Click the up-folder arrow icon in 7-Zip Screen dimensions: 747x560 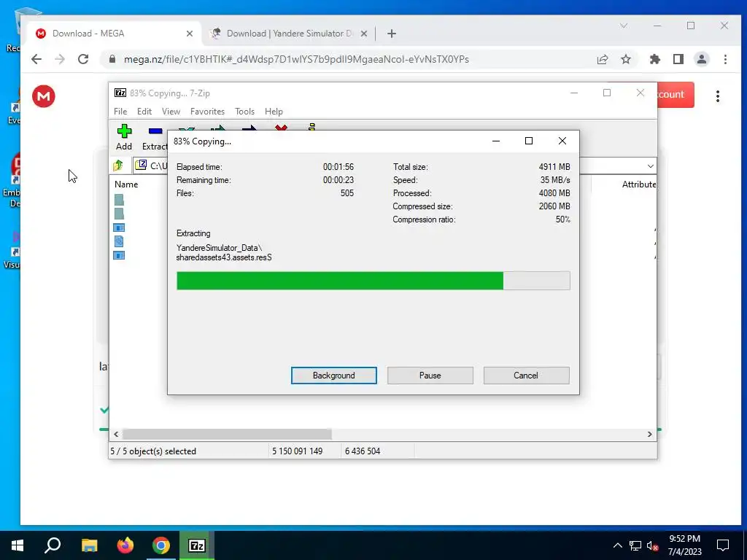pos(118,166)
